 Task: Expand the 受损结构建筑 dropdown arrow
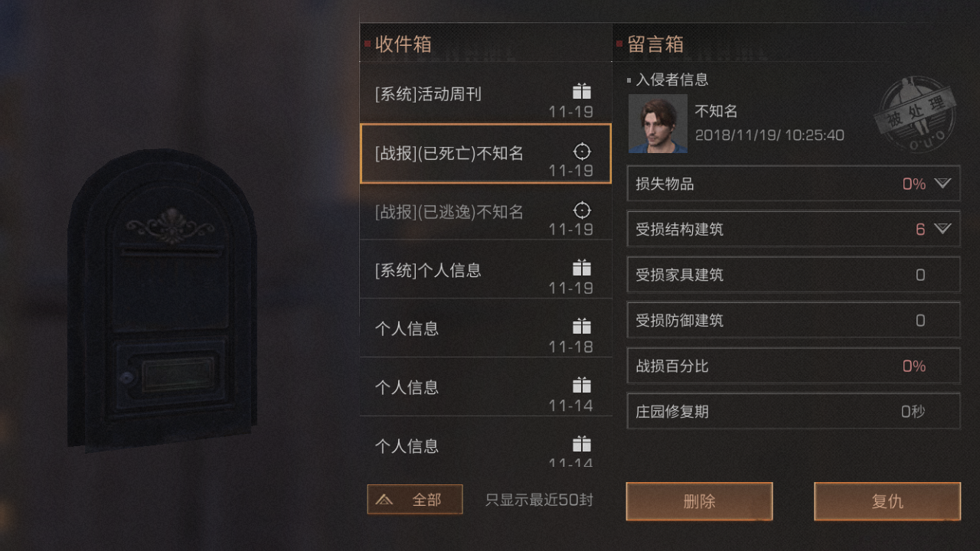[x=942, y=229]
